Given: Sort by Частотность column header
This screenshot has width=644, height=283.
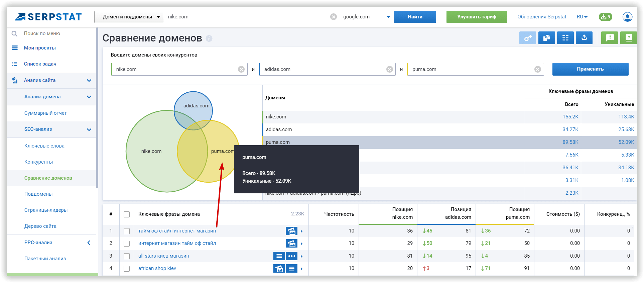Looking at the screenshot, I should [339, 214].
